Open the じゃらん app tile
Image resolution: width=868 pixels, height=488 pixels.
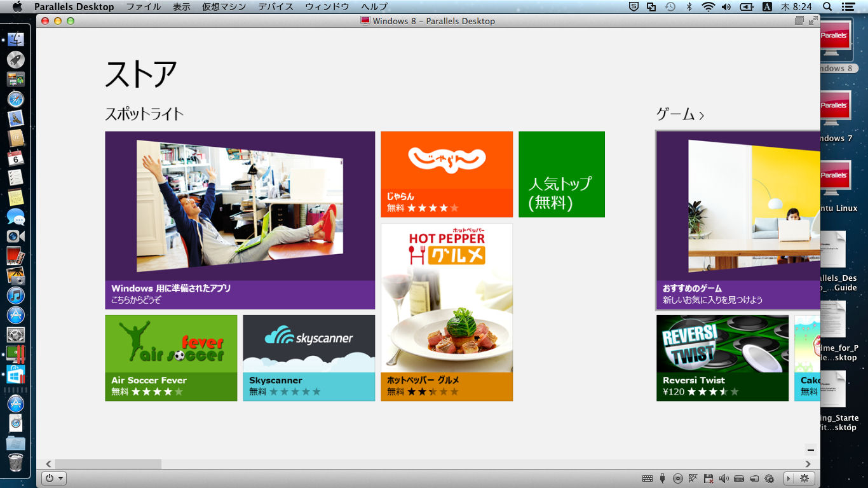pos(447,174)
